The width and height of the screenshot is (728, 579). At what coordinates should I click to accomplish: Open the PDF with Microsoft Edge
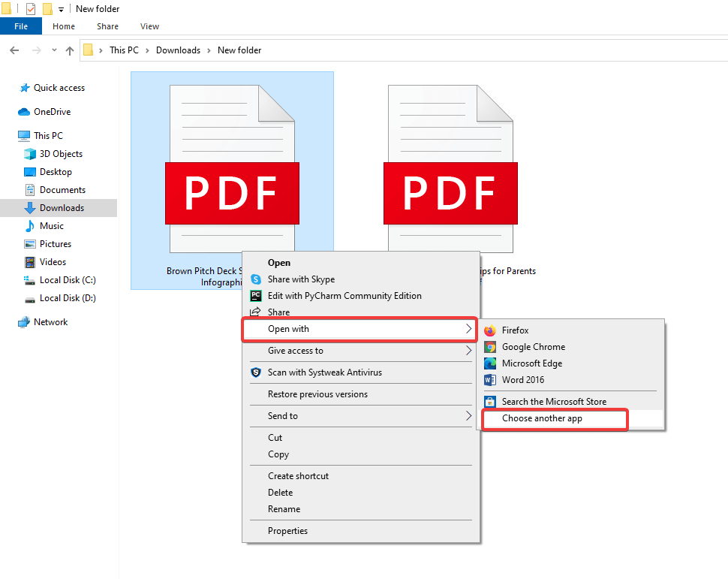[x=531, y=363]
